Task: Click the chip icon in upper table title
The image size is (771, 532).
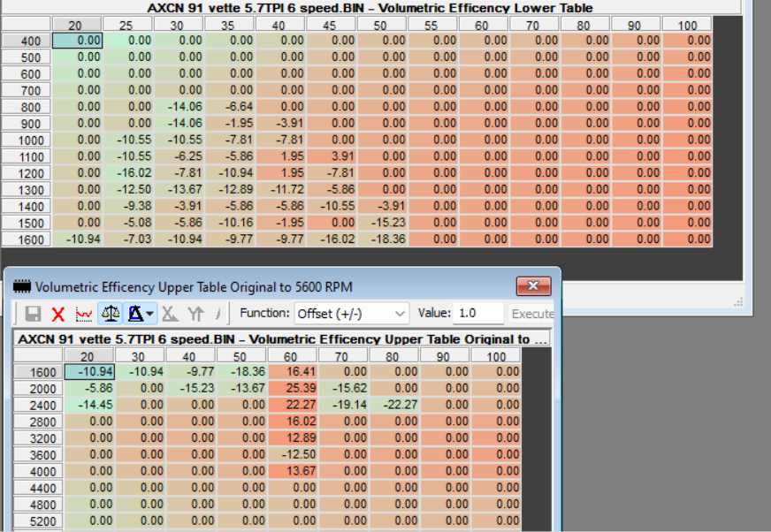Action: 21,286
